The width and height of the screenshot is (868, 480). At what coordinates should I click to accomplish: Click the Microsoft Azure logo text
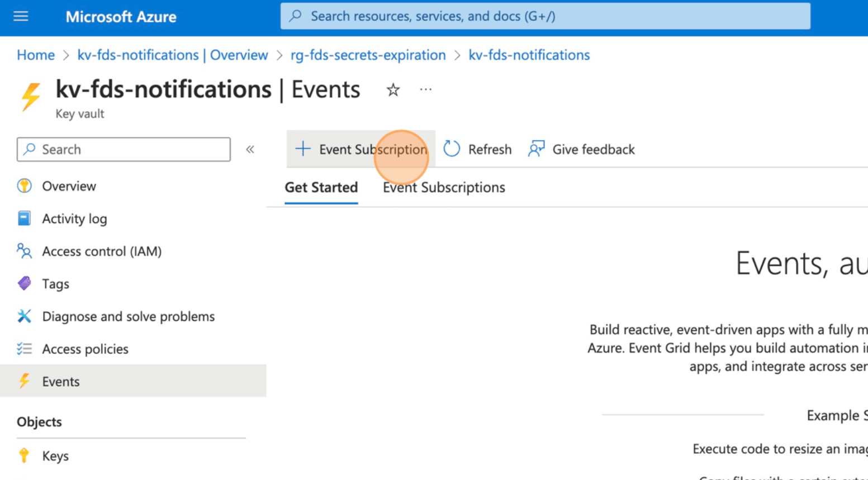point(121,17)
